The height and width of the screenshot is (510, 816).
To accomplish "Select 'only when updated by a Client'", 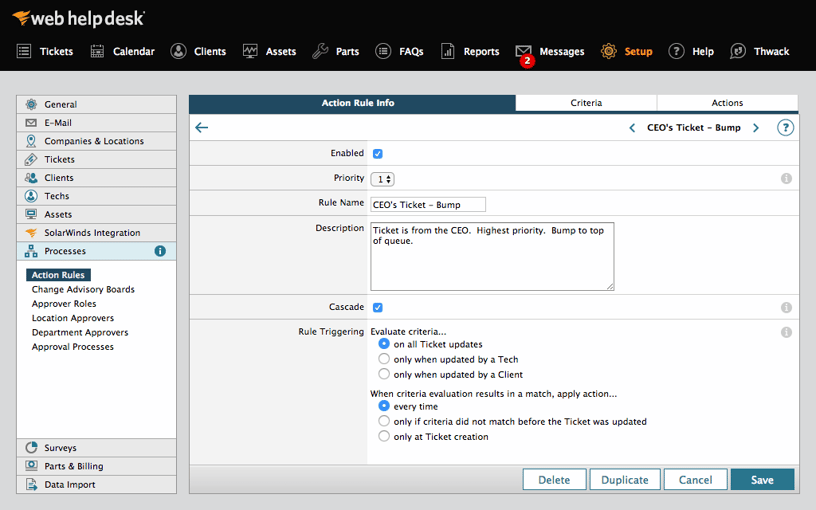I will [384, 374].
